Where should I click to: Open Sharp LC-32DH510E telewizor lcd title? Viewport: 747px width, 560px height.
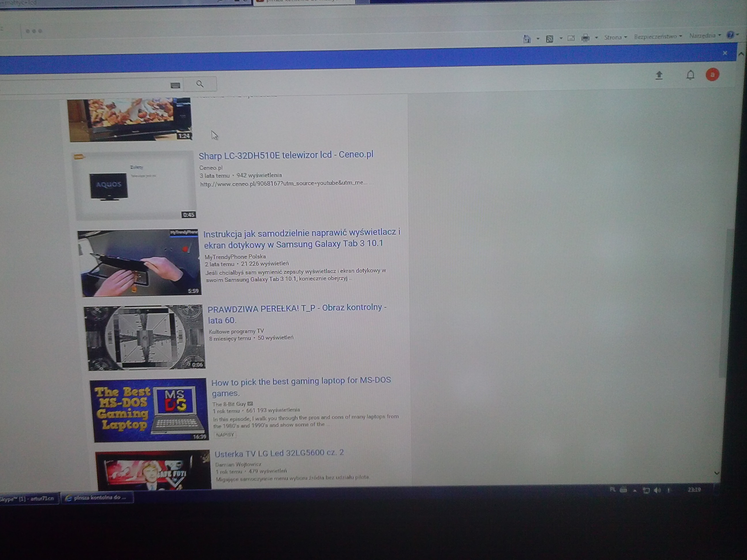pyautogui.click(x=286, y=155)
